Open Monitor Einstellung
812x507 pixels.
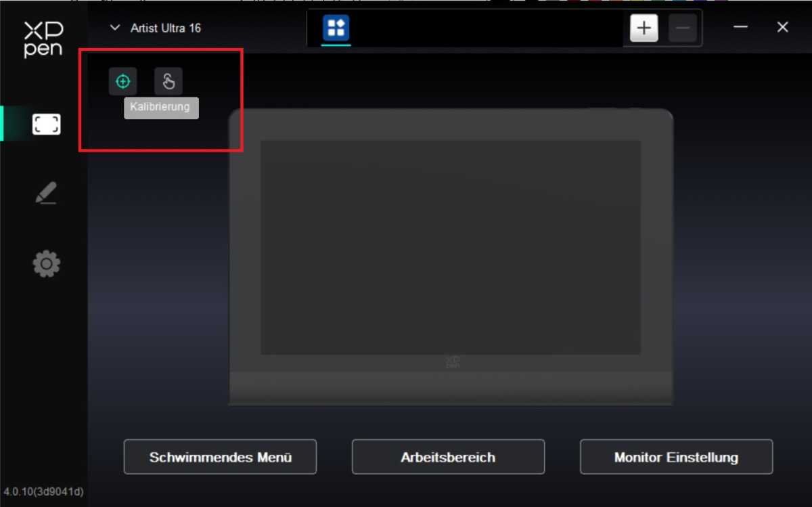(676, 457)
